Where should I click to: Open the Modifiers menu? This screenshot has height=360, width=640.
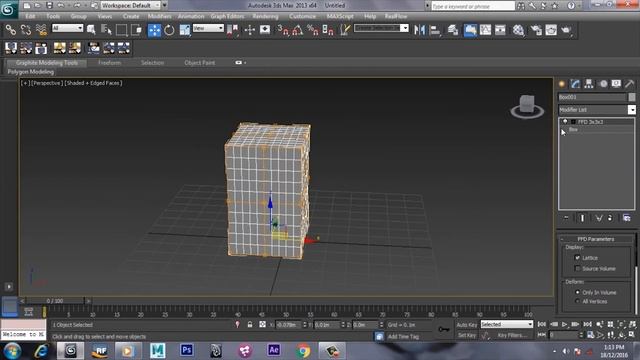[x=160, y=16]
